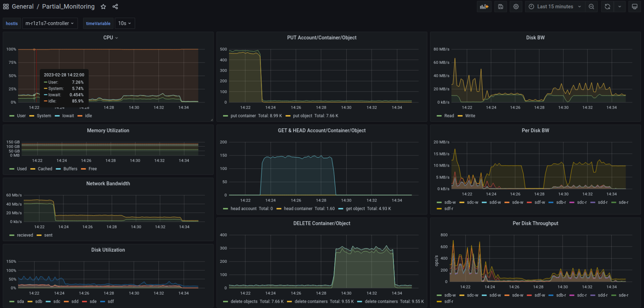Expand the refresh interval dropdown arrow
Image resolution: width=644 pixels, height=308 pixels.
[620, 7]
